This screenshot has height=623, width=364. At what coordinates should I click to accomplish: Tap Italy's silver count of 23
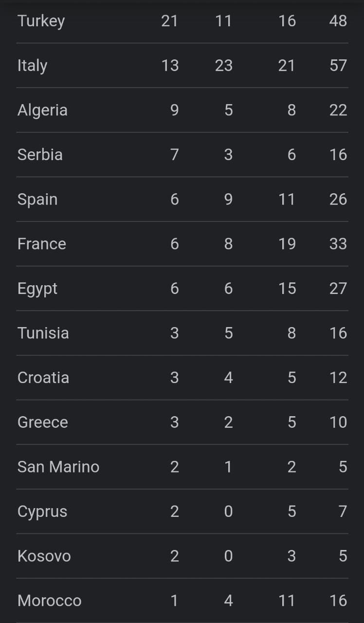(223, 65)
